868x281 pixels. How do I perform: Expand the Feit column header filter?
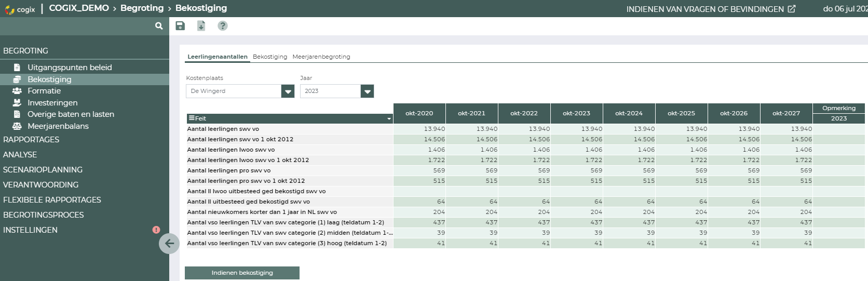click(389, 119)
